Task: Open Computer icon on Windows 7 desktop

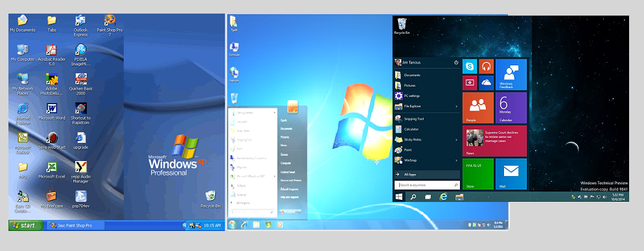Action: point(235,49)
